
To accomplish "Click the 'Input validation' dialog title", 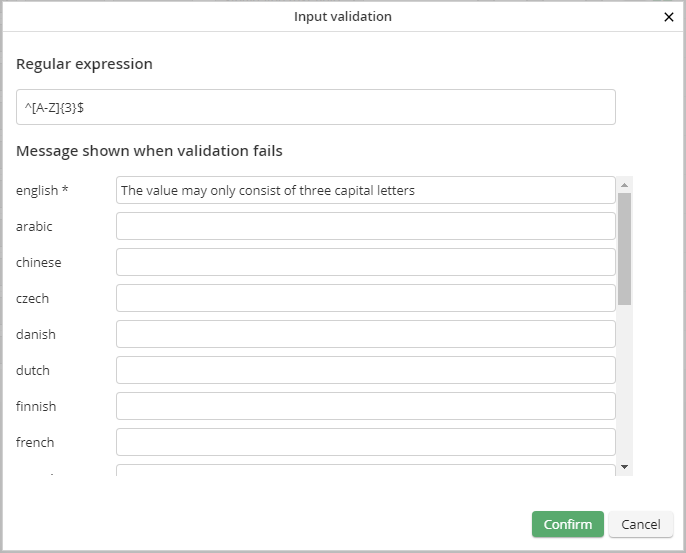I will (x=343, y=17).
